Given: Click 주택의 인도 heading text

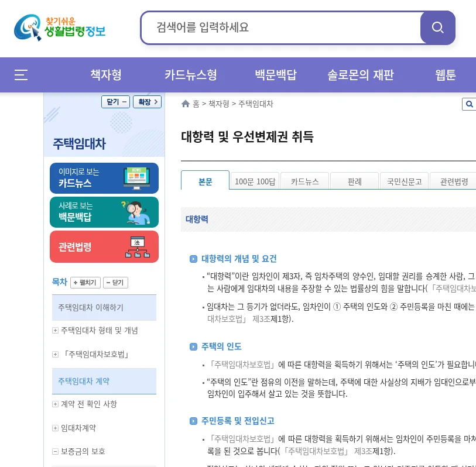Looking at the screenshot, I should click(221, 346).
